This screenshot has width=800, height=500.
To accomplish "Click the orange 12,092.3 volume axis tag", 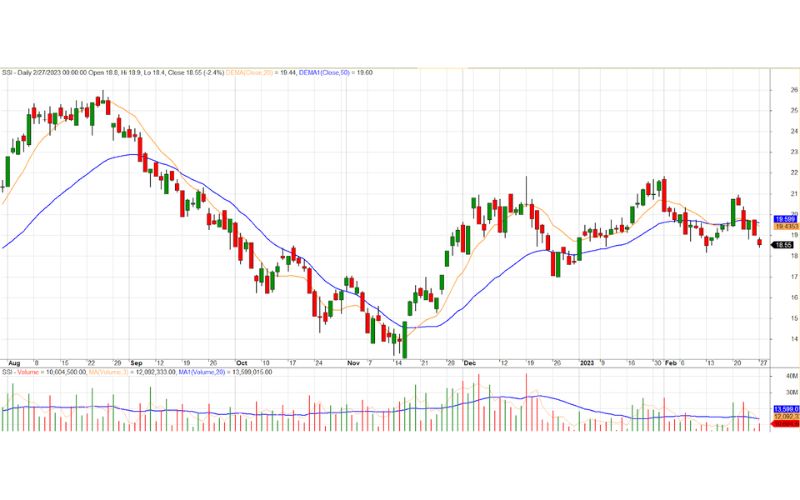I will point(786,417).
